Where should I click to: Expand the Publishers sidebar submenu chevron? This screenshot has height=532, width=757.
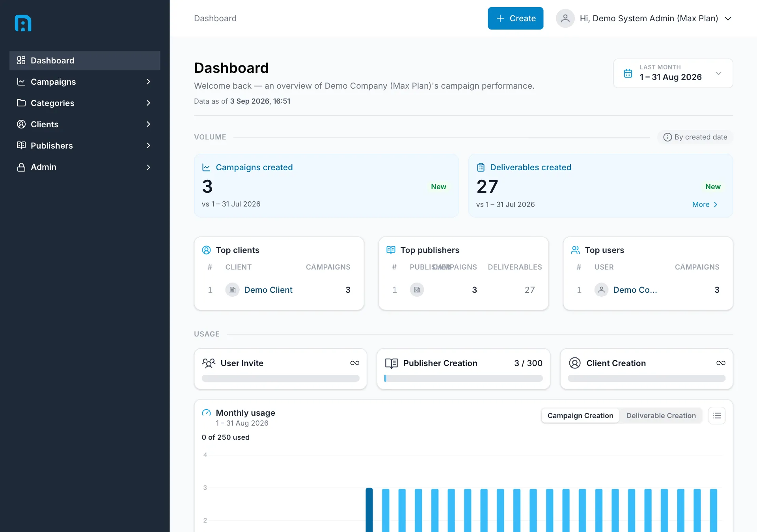pos(148,145)
